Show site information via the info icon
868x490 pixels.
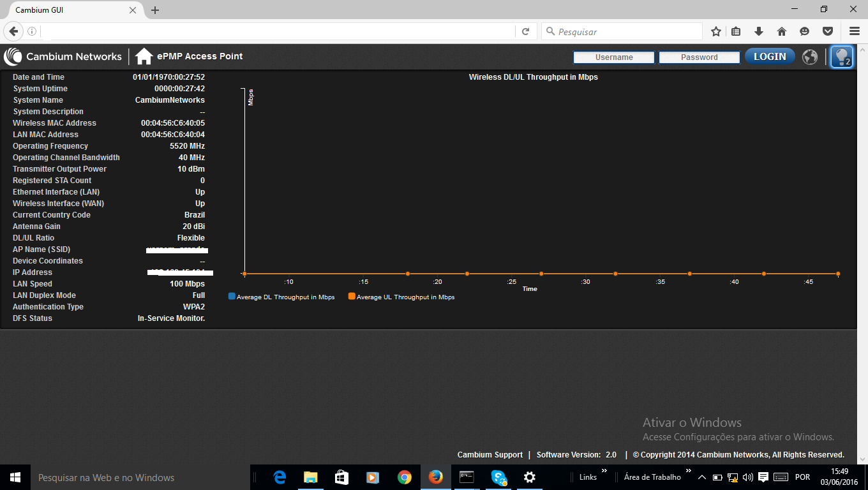pyautogui.click(x=32, y=31)
